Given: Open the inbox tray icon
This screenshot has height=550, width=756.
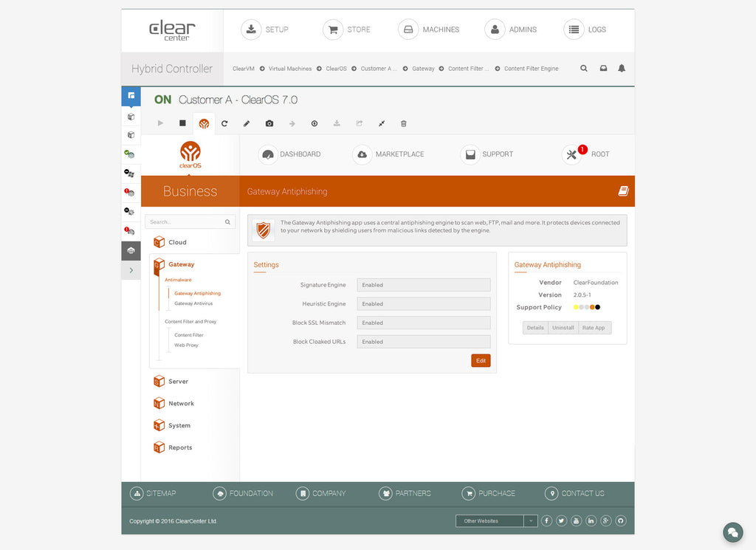Looking at the screenshot, I should point(603,69).
